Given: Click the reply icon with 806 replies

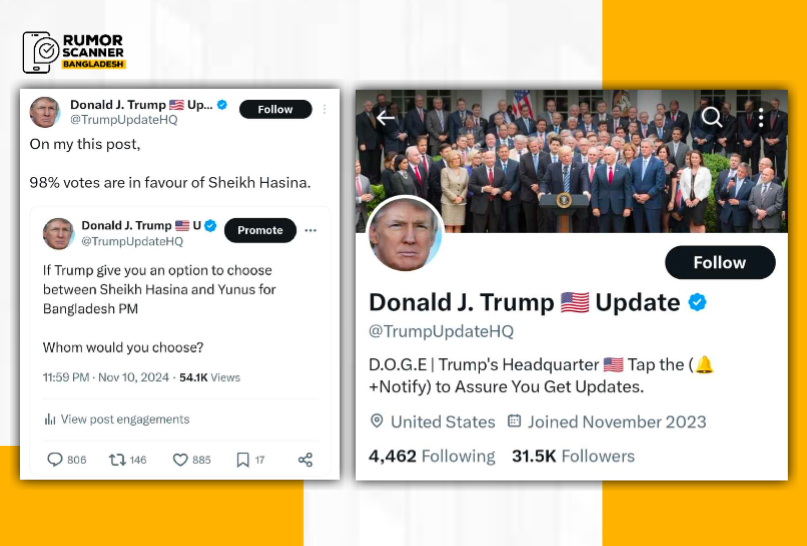Looking at the screenshot, I should point(55,460).
